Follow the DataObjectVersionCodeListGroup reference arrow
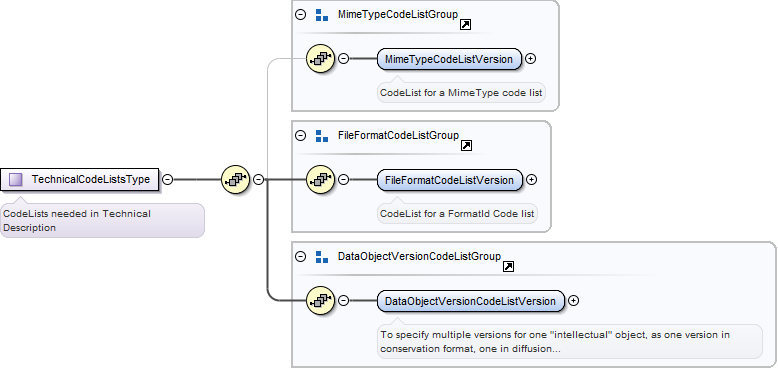778x369 pixels. [x=508, y=267]
